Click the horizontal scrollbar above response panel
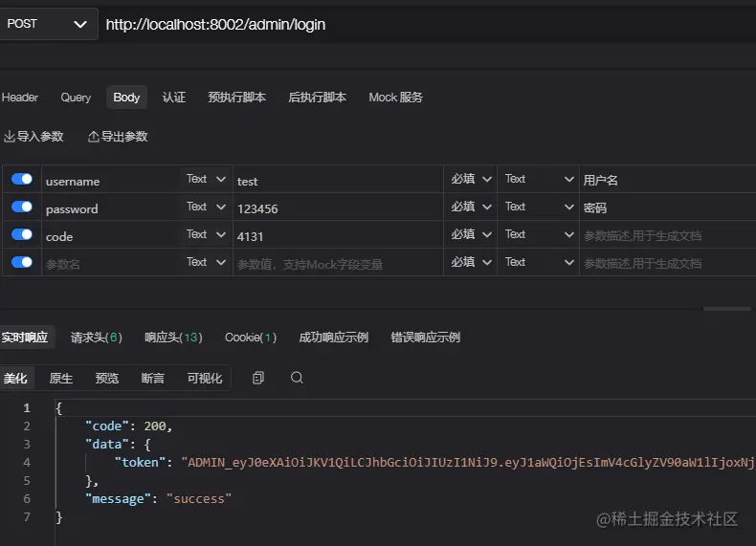This screenshot has width=756, height=546. coord(727,309)
